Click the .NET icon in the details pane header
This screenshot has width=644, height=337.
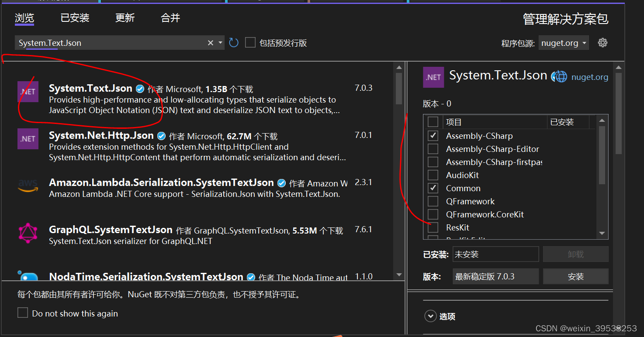click(x=433, y=77)
